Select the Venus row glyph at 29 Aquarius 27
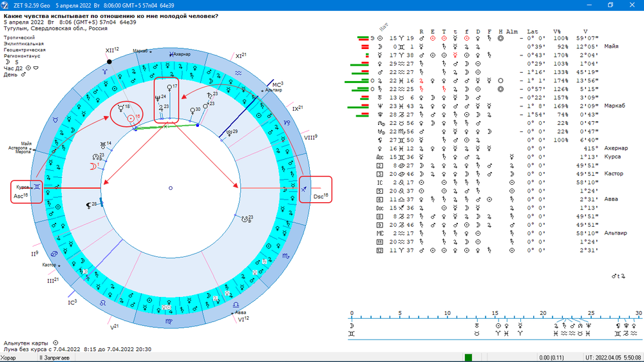 [380, 64]
